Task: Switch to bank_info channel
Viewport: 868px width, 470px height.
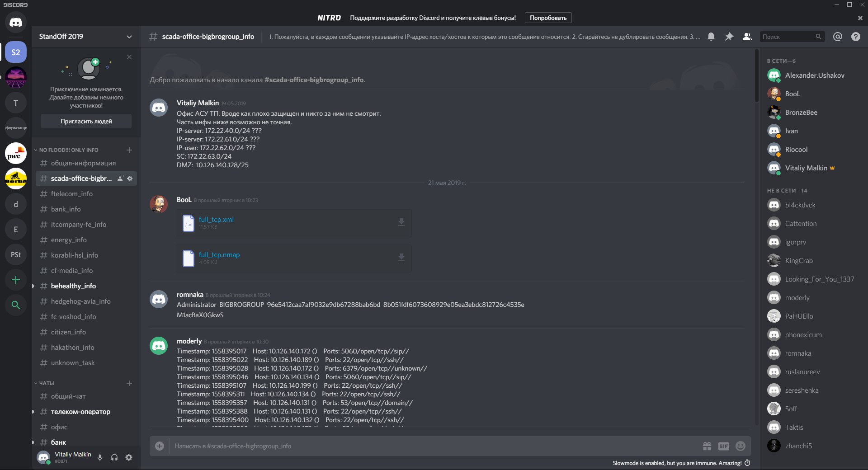Action: (86, 209)
